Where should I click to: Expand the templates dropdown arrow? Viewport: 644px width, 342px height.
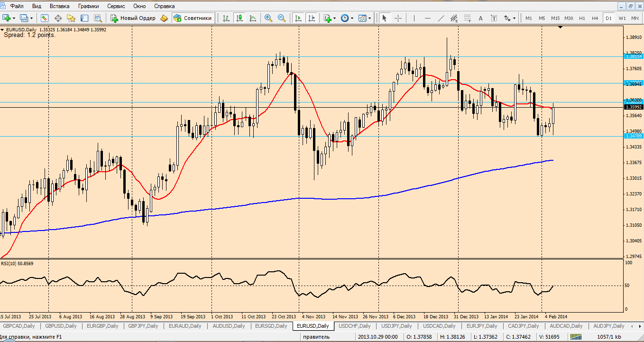click(370, 18)
